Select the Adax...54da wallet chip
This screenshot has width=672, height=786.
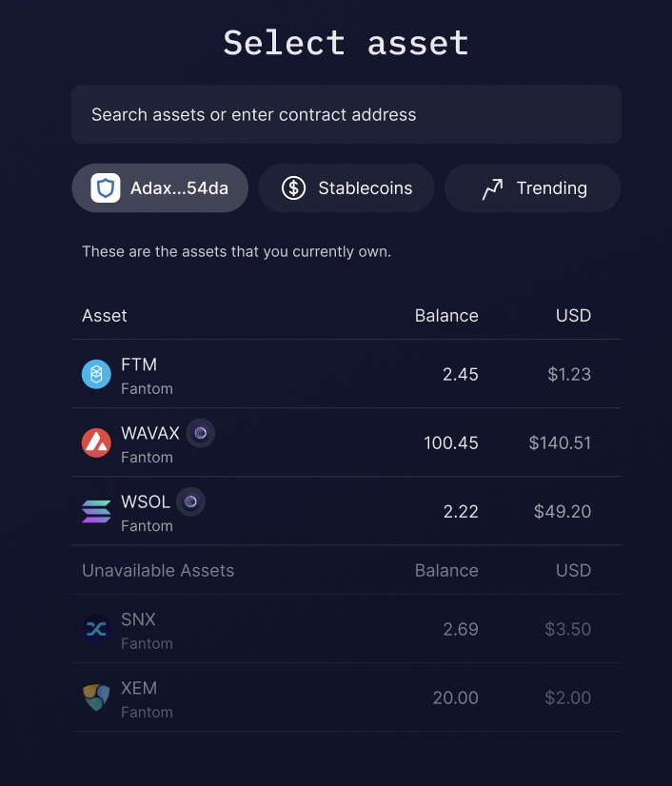(x=159, y=187)
